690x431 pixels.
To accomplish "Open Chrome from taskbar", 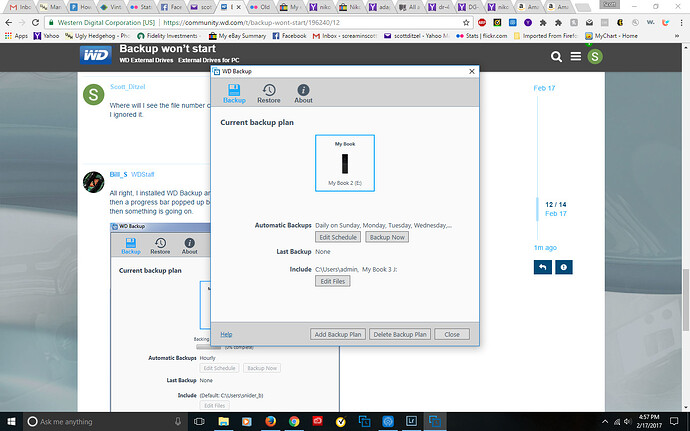I will [294, 421].
